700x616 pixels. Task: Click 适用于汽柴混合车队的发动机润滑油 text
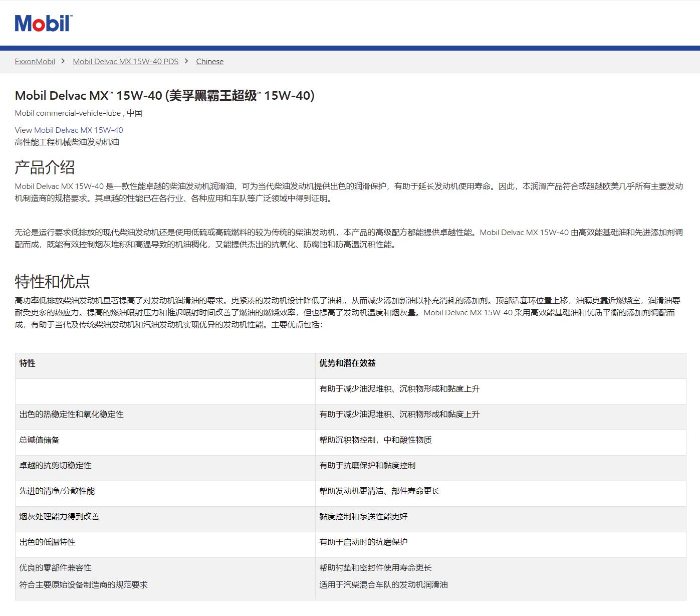(384, 585)
